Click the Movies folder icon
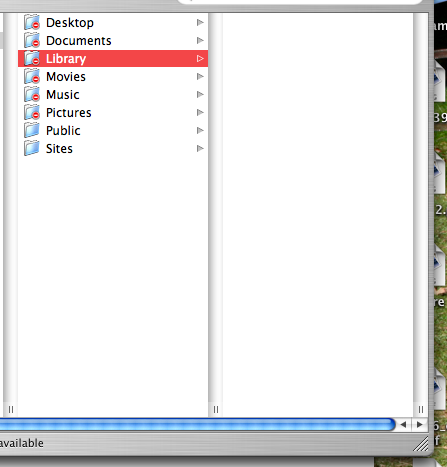Screen dimensions: 447x467 [32, 76]
